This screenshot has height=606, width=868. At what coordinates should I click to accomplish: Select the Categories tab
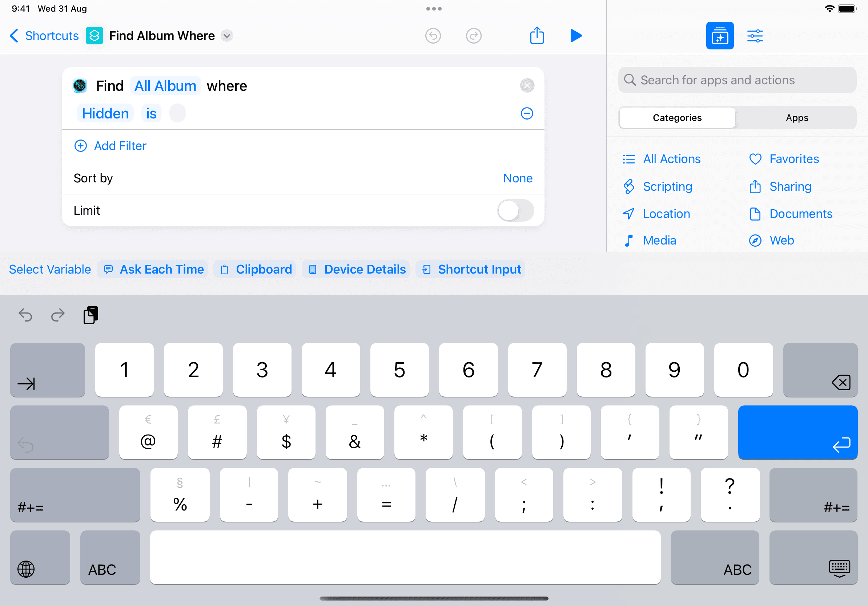[x=677, y=118]
